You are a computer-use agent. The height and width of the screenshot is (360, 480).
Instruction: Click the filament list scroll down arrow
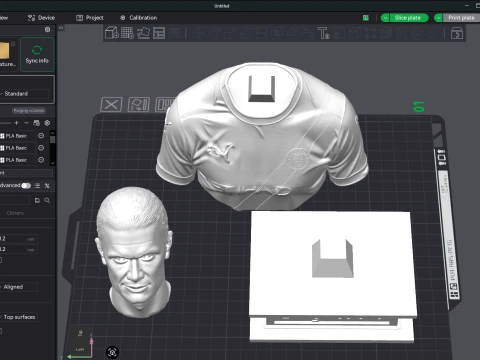(52, 163)
